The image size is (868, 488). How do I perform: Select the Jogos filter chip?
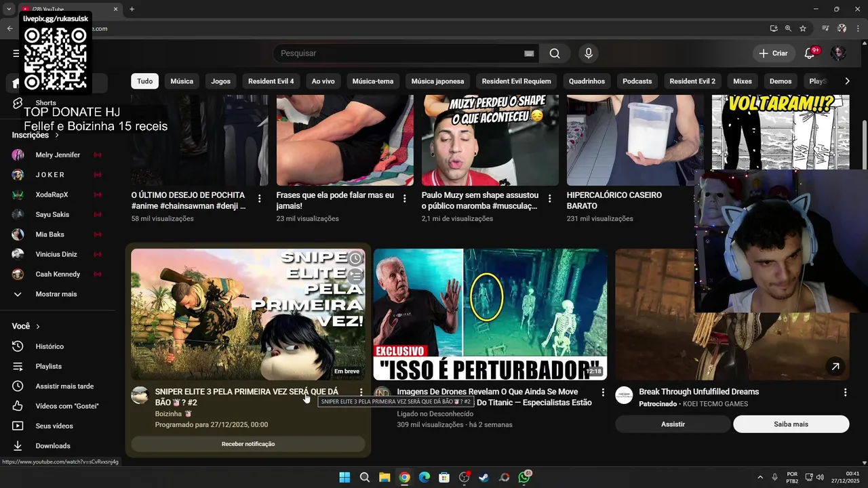[221, 81]
